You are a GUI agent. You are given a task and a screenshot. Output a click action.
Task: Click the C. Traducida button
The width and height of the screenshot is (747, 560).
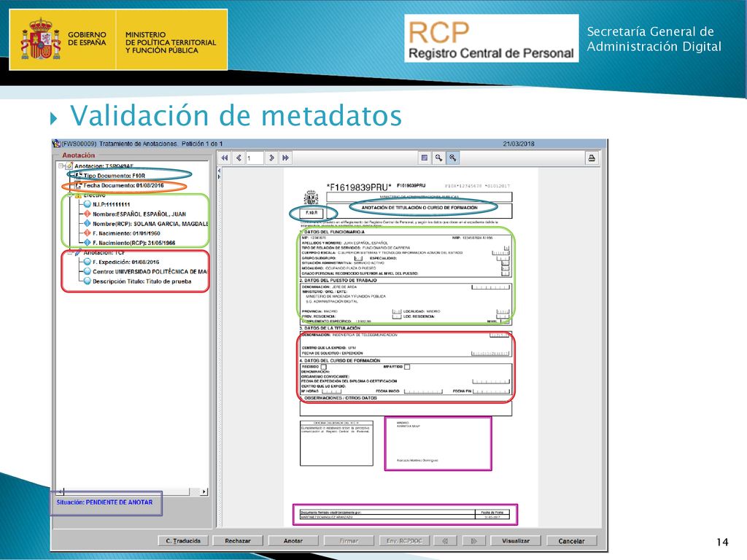[x=183, y=541]
